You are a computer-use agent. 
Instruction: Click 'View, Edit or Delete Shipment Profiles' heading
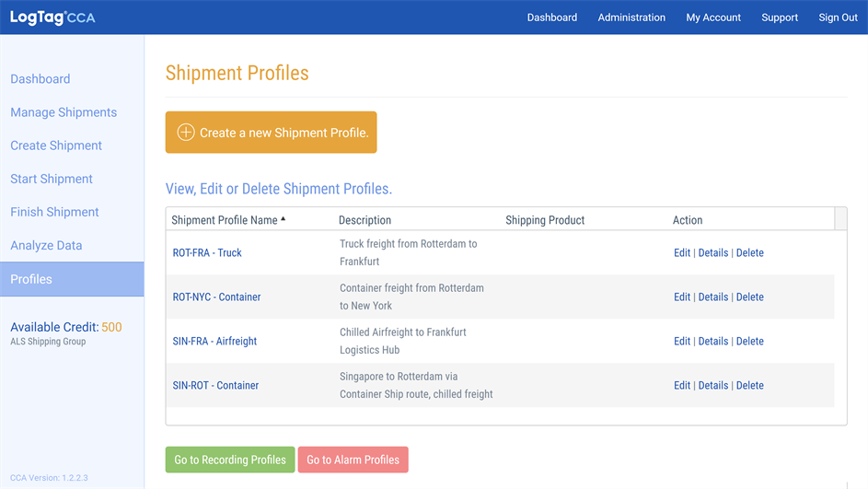click(279, 188)
